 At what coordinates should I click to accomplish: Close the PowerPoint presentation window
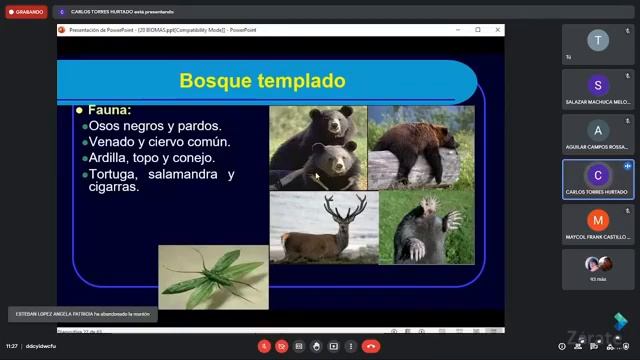pyautogui.click(x=498, y=30)
